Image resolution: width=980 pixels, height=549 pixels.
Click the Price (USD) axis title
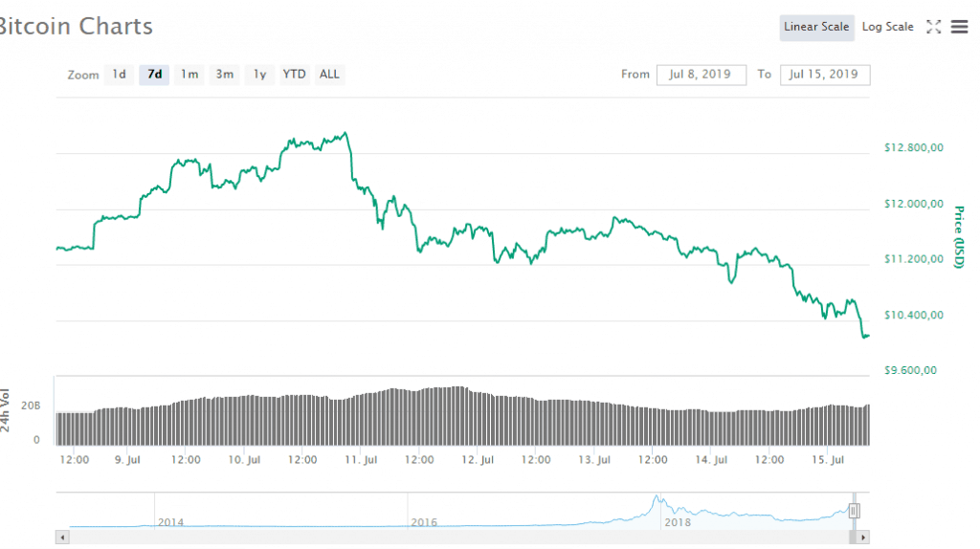[x=959, y=236]
